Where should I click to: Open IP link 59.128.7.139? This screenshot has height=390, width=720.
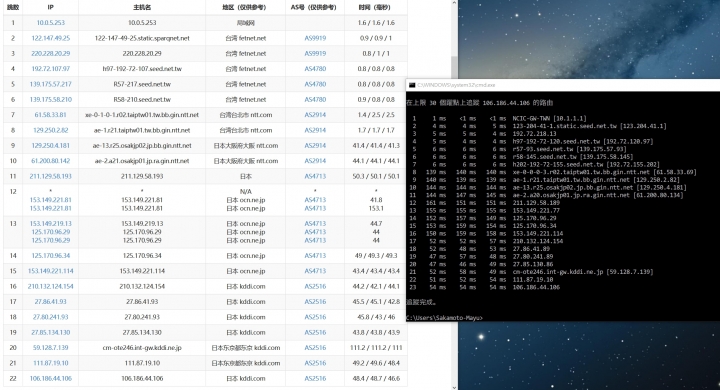click(x=51, y=348)
